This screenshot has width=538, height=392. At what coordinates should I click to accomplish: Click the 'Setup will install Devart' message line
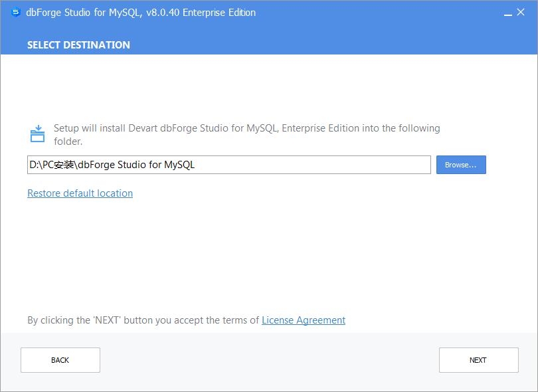(x=247, y=128)
